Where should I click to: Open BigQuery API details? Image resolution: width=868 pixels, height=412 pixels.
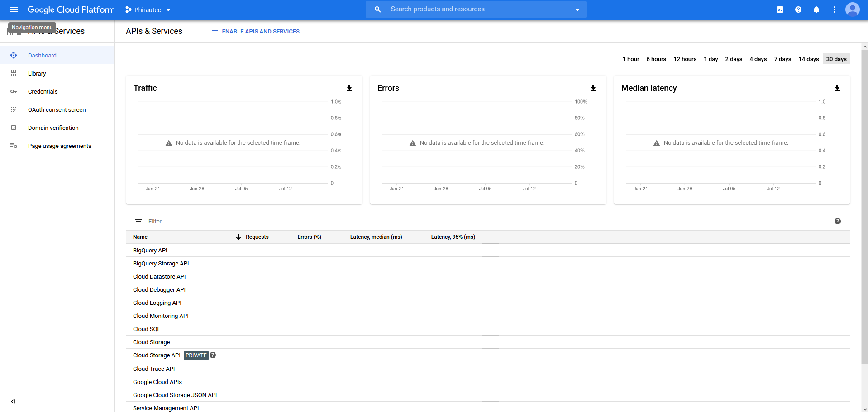[150, 250]
